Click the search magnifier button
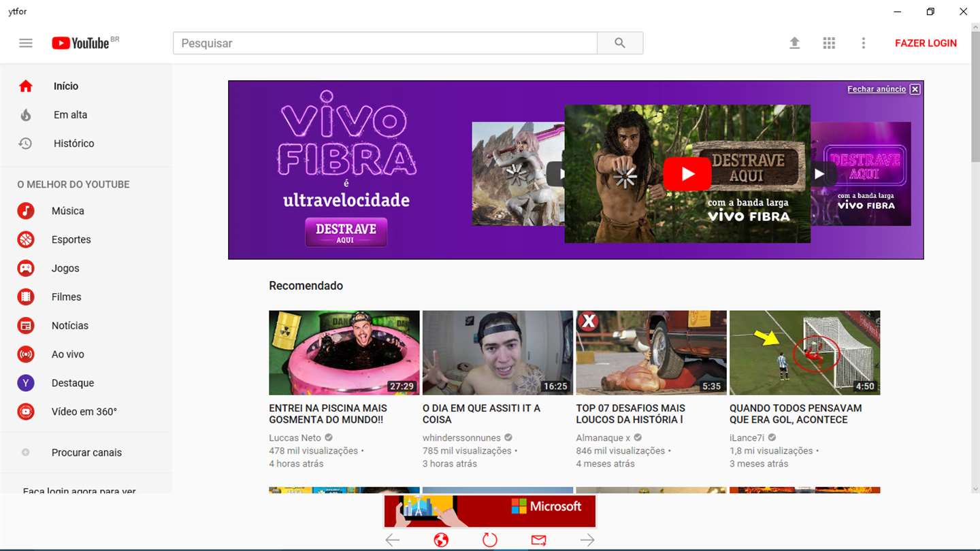The height and width of the screenshot is (551, 980). 620,43
